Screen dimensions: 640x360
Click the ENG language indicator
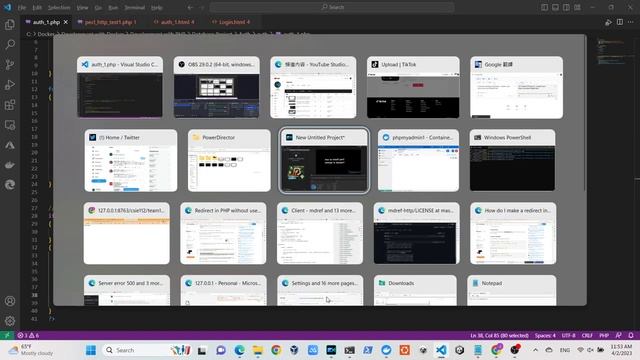[565, 350]
